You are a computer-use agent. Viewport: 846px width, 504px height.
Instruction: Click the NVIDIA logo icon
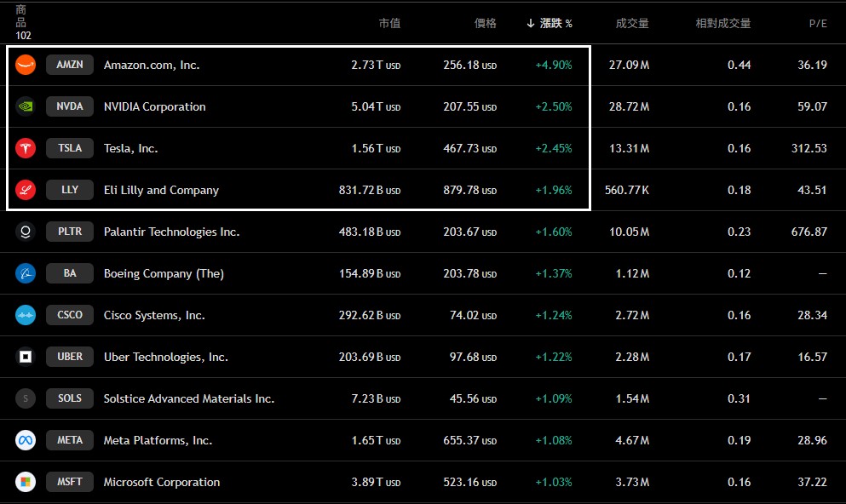pos(26,106)
